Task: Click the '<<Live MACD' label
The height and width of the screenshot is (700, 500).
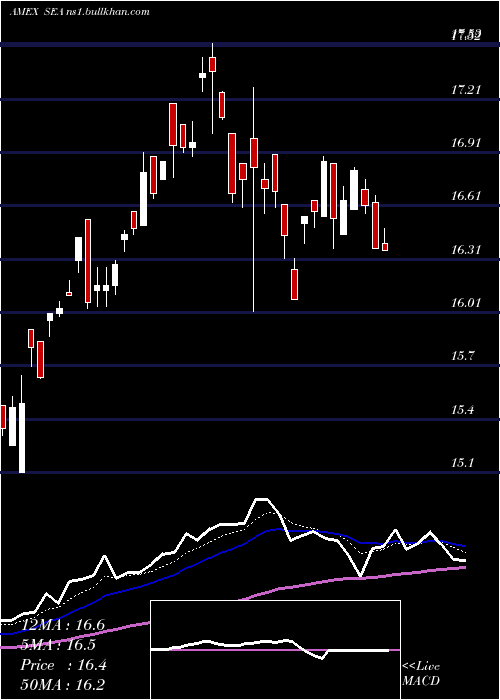Action: coord(421,674)
